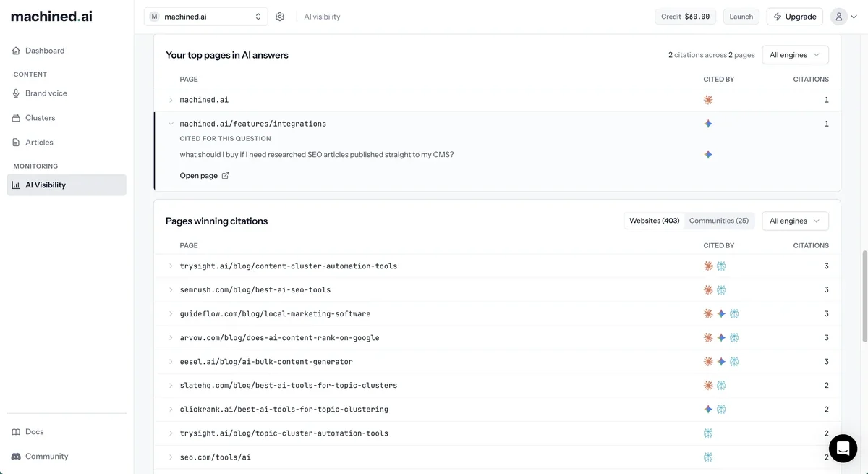The width and height of the screenshot is (868, 474).
Task: Click the machined.ai logo
Action: point(51,16)
